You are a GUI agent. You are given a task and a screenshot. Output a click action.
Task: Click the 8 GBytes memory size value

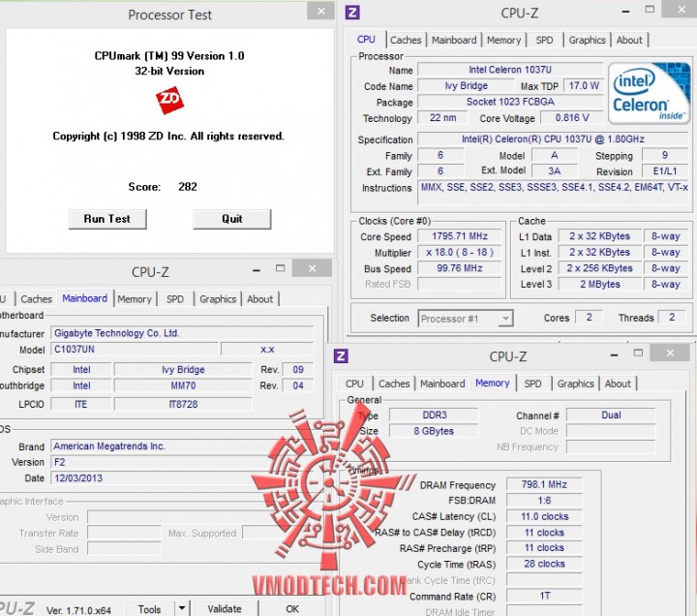click(434, 431)
